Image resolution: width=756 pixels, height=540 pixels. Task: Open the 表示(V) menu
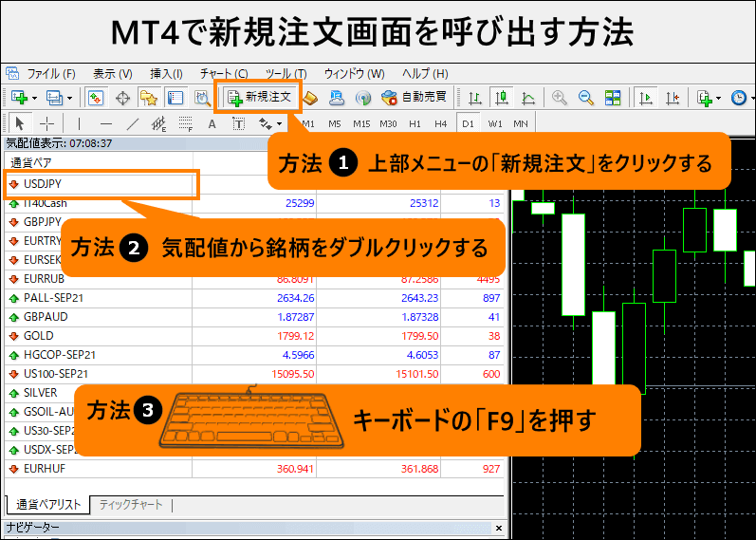pyautogui.click(x=112, y=74)
